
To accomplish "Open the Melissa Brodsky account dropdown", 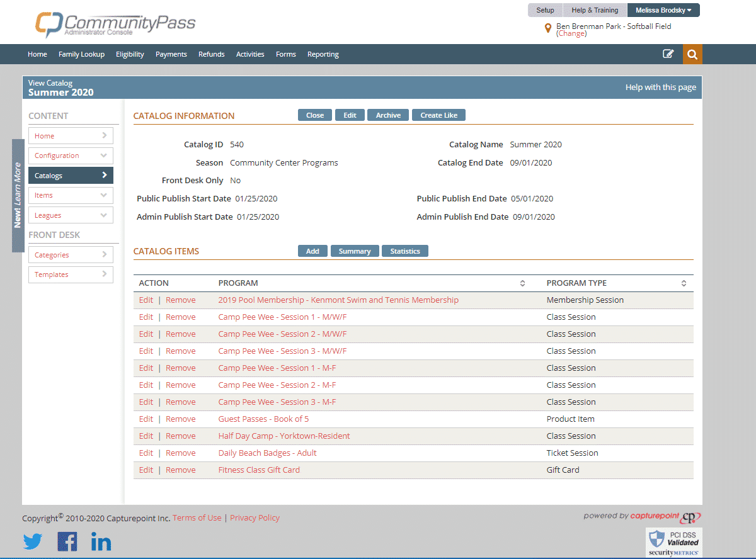I will pos(663,10).
